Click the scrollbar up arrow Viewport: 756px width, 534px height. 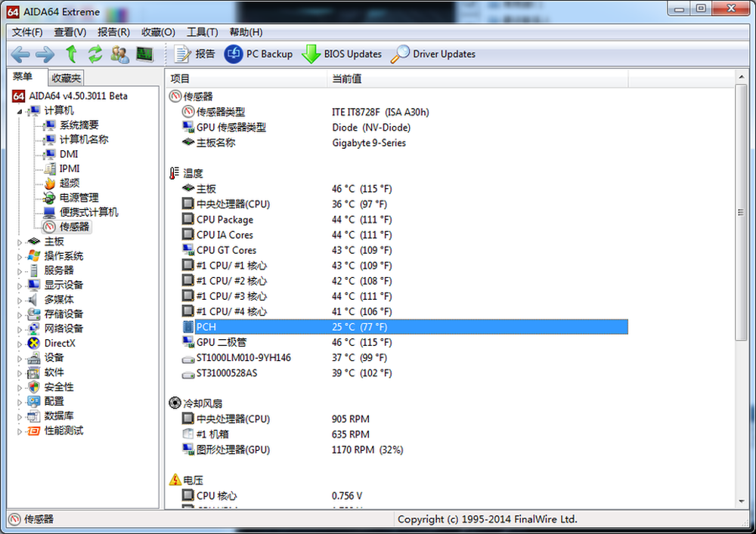[741, 77]
